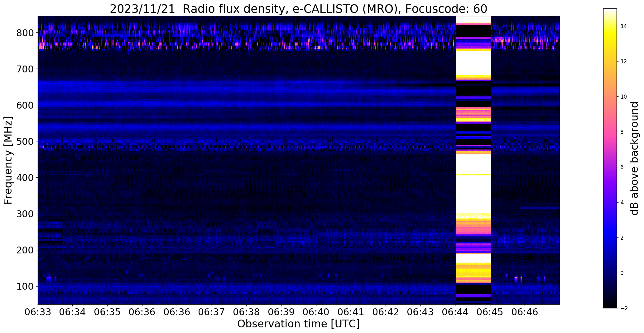Click the 06:40 time tick label

316,312
